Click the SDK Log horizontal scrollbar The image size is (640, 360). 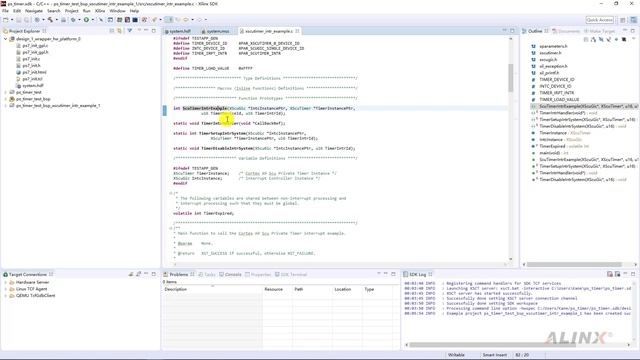[x=492, y=345]
